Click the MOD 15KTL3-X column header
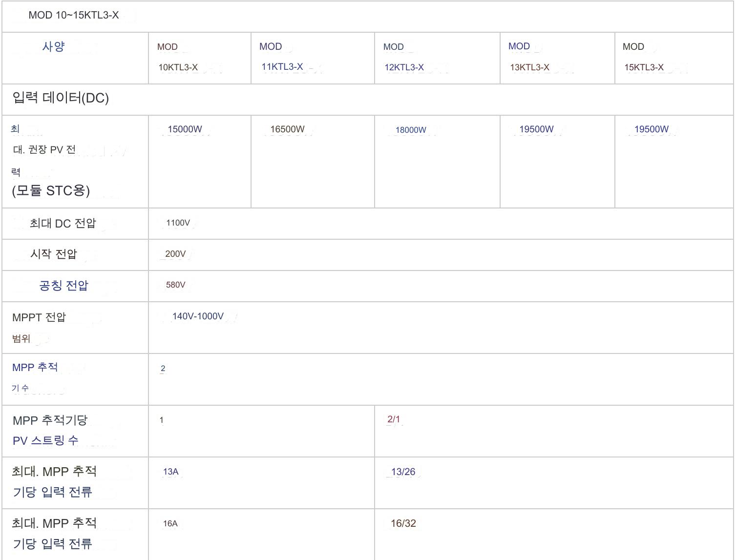 [x=643, y=57]
